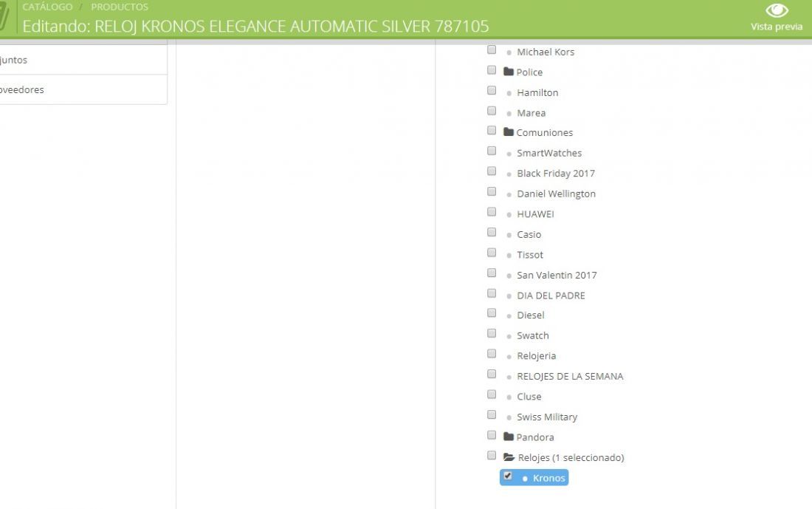
Task: Select the Relojeria tree label
Action: click(x=536, y=355)
